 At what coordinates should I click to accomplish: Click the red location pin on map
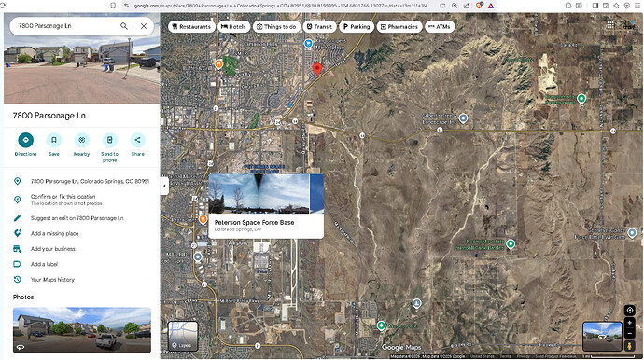[x=317, y=69]
